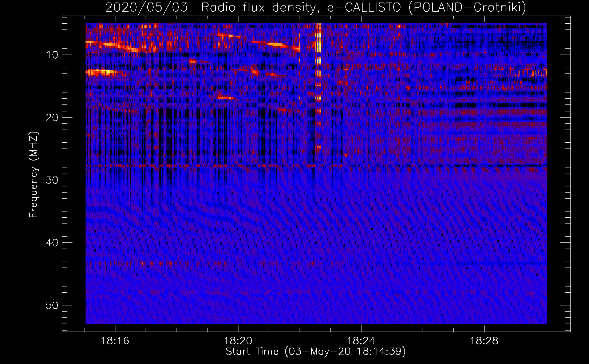The height and width of the screenshot is (364, 589).
Task: Click the frequency tick label '40'
Action: pos(52,243)
